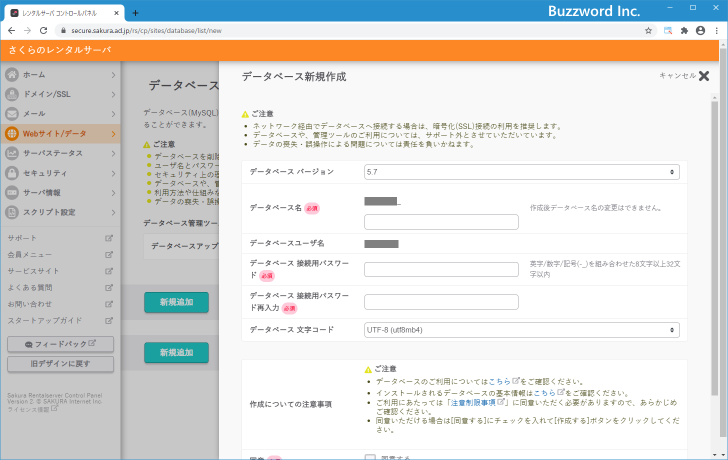Click external link icon beside 会員メニュー
Screen dimensions: 728x460
[109, 254]
